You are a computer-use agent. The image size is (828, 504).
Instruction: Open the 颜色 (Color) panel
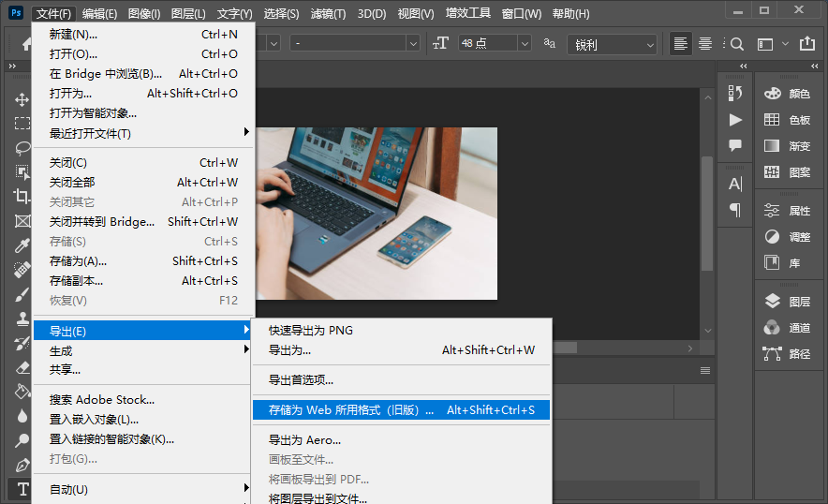(x=788, y=94)
